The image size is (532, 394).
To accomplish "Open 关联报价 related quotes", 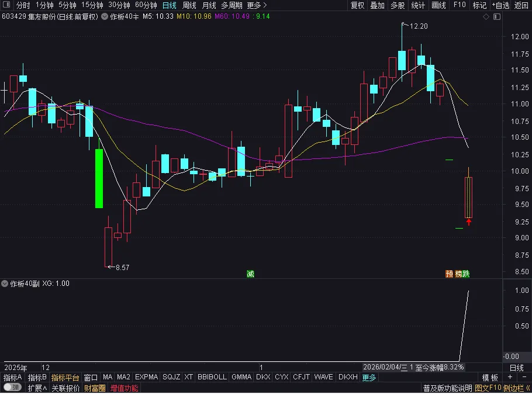I will pos(65,388).
